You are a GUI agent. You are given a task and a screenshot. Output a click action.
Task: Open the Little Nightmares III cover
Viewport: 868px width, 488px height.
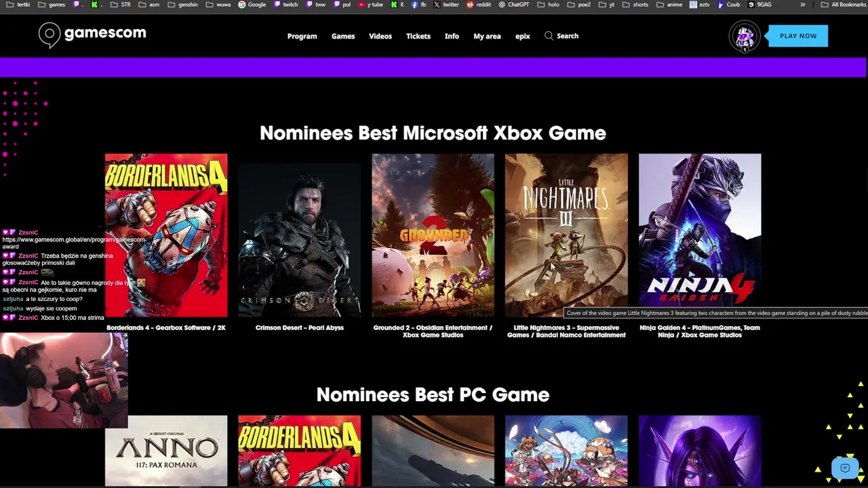566,235
